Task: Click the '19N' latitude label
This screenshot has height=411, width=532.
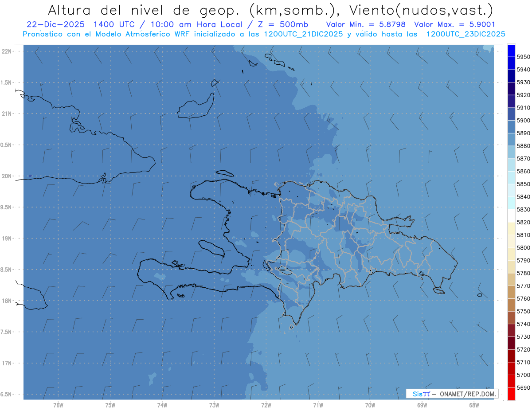Action: click(x=8, y=239)
